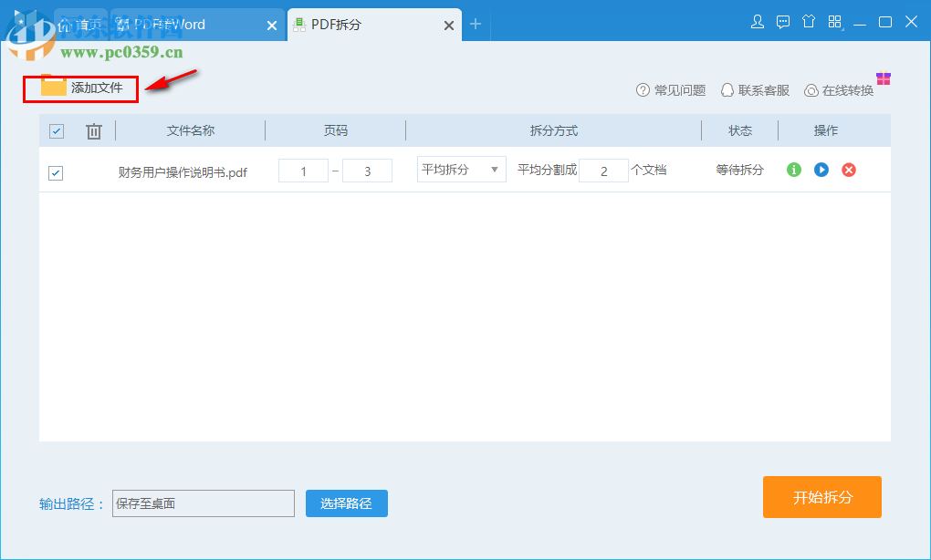931x560 pixels.
Task: Toggle the select-all checkbox
Action: [x=56, y=130]
